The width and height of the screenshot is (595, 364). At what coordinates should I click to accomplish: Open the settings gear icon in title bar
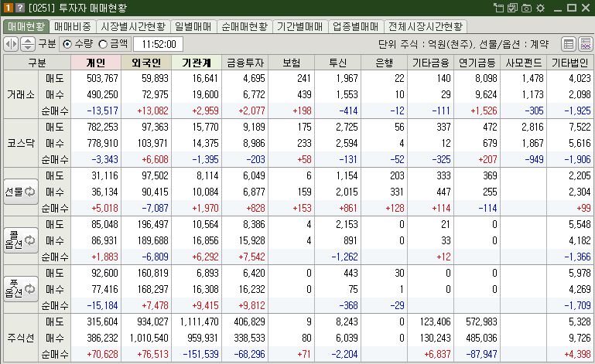point(541,8)
